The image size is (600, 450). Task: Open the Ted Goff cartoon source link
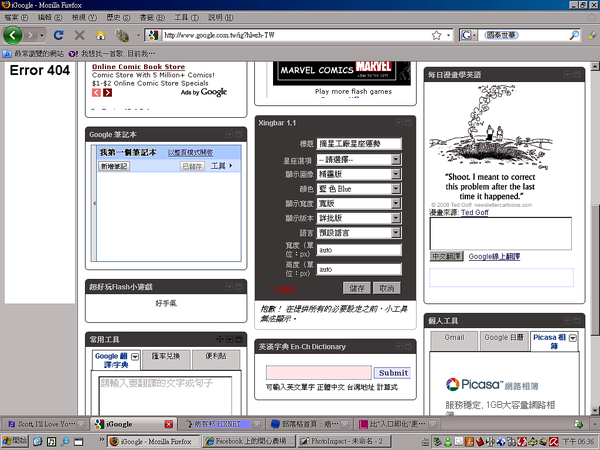474,212
